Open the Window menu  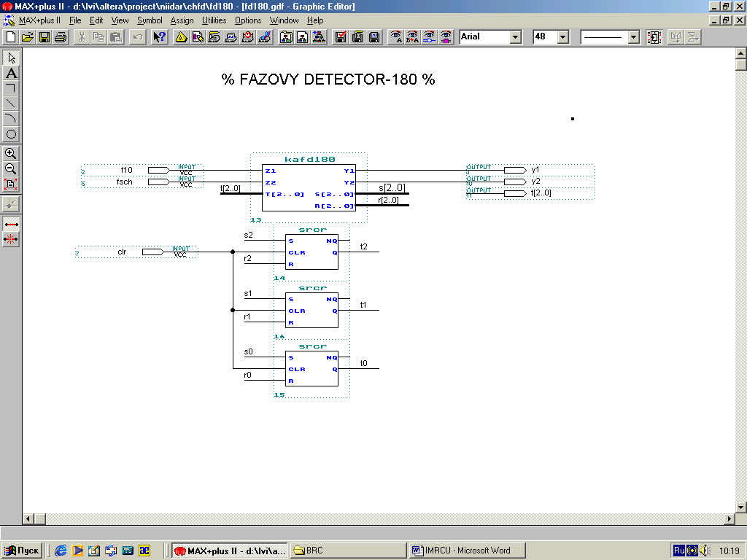284,20
